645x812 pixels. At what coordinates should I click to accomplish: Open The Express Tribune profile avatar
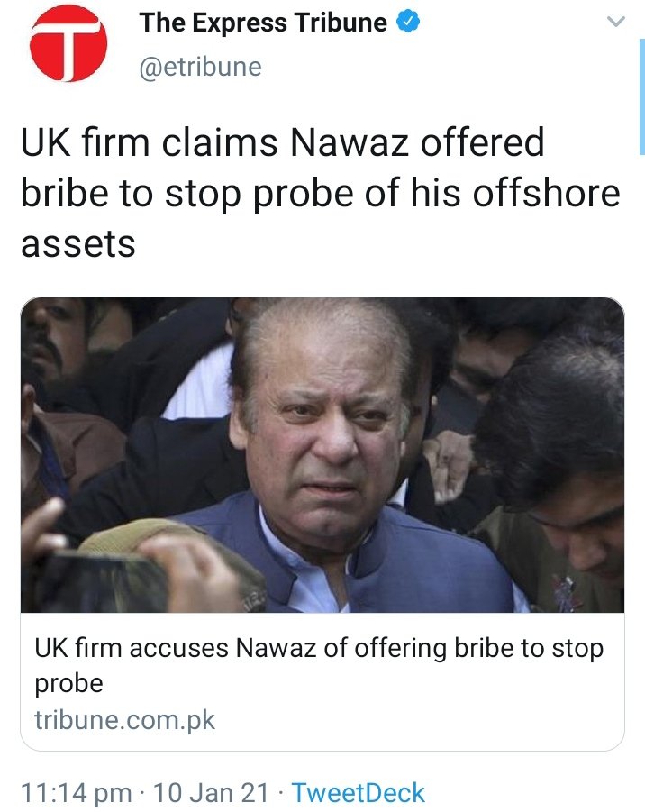coord(68,43)
